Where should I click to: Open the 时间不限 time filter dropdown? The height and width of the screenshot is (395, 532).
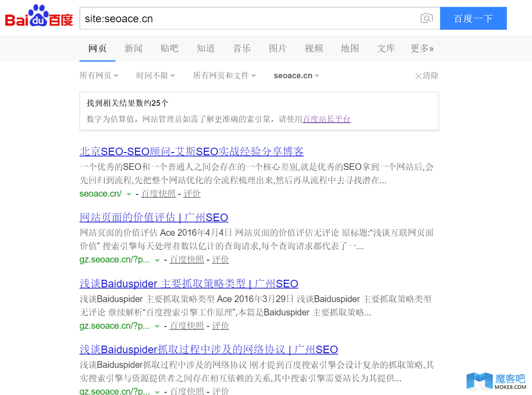155,76
